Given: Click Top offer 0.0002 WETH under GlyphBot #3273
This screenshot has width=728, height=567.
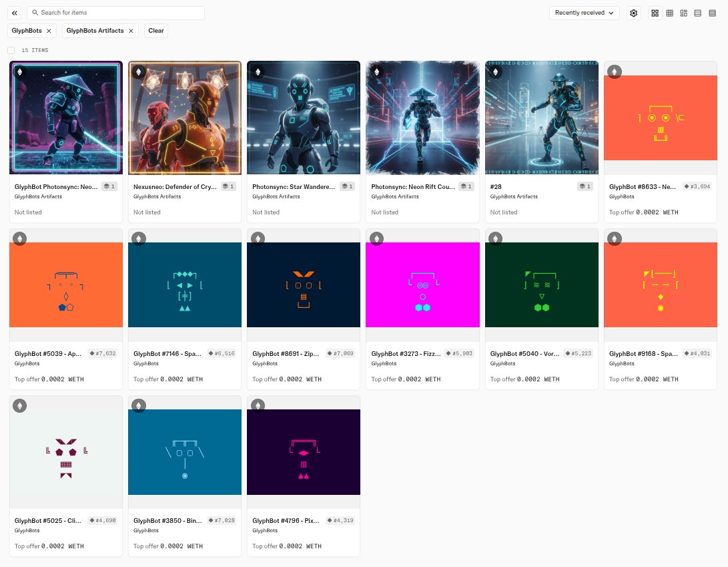Looking at the screenshot, I should pos(405,379).
